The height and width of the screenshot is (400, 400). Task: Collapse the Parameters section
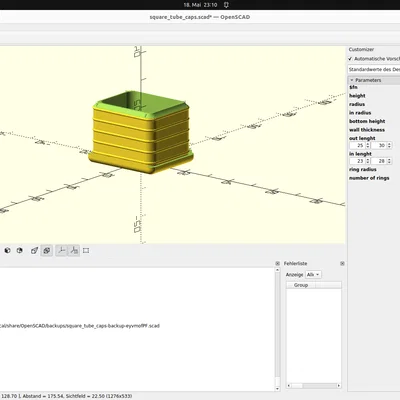tap(352, 80)
